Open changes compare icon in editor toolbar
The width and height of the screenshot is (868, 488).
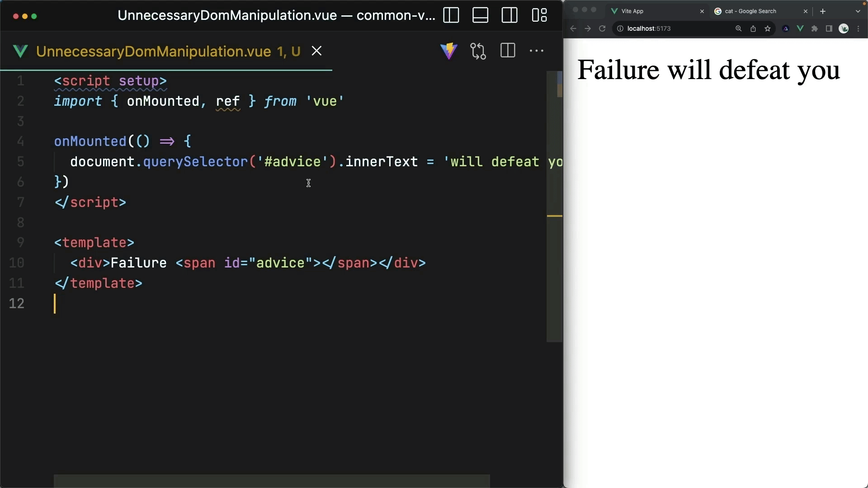pos(478,51)
